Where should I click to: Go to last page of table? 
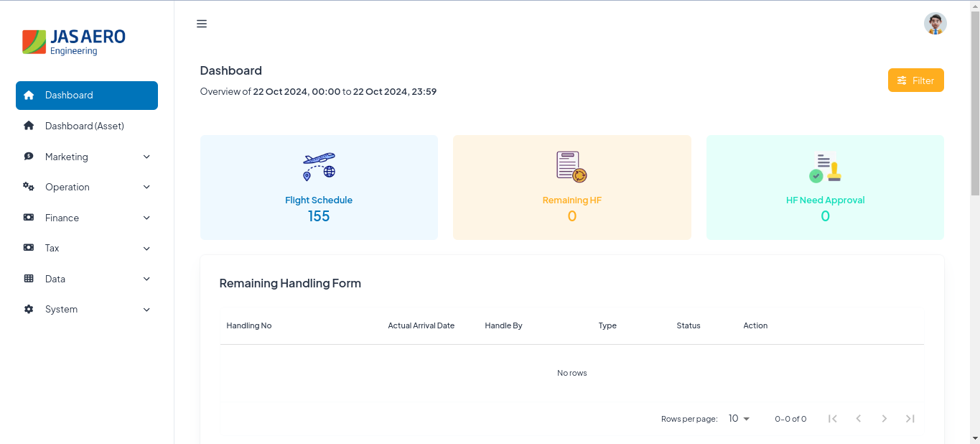tap(910, 418)
